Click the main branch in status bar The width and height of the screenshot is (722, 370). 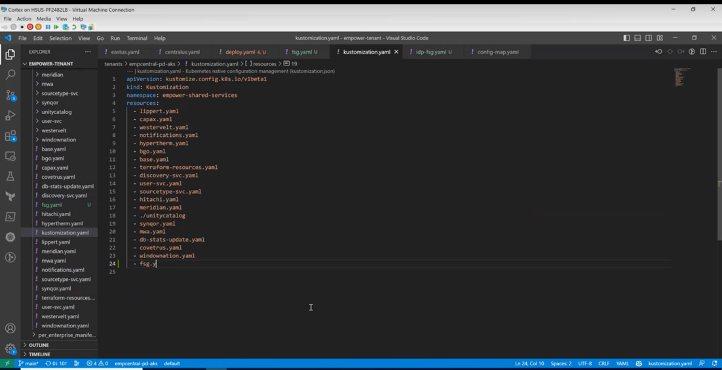click(x=29, y=364)
